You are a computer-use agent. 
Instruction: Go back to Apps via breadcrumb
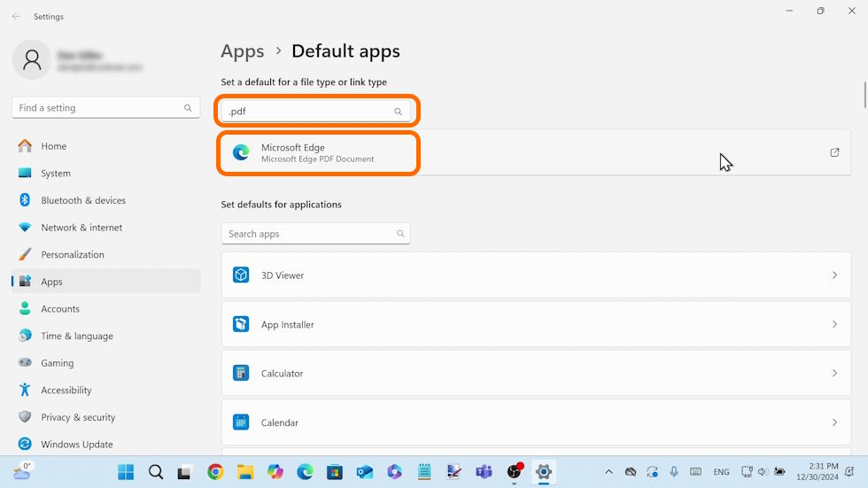[x=243, y=51]
